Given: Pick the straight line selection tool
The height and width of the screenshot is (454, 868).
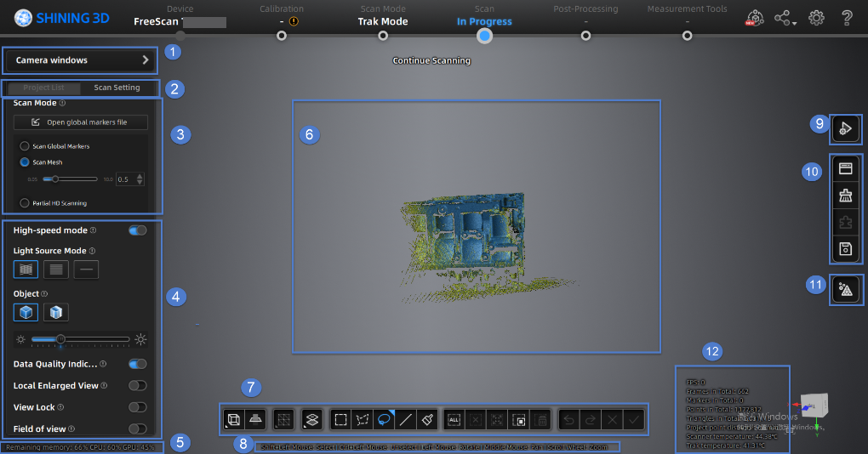Looking at the screenshot, I should coord(406,420).
